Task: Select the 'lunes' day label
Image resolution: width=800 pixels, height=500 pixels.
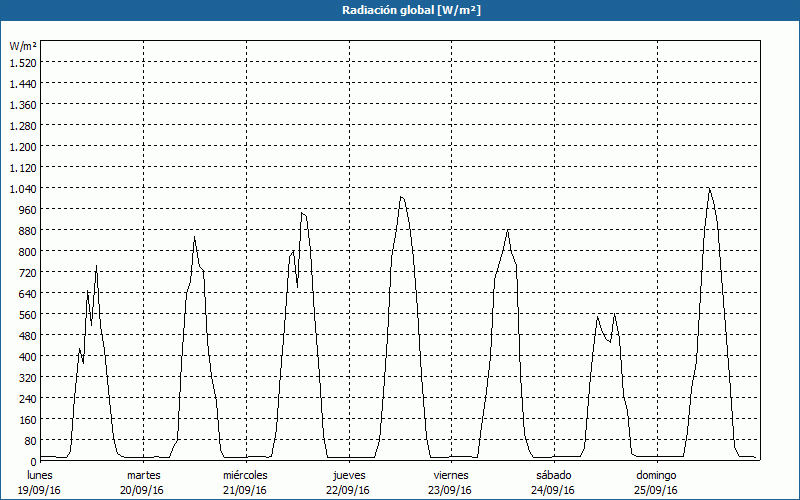Action: coord(40,475)
